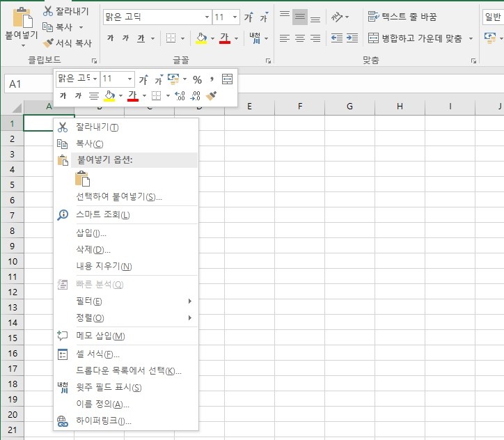Click the Name Box showing A1

pos(29,84)
